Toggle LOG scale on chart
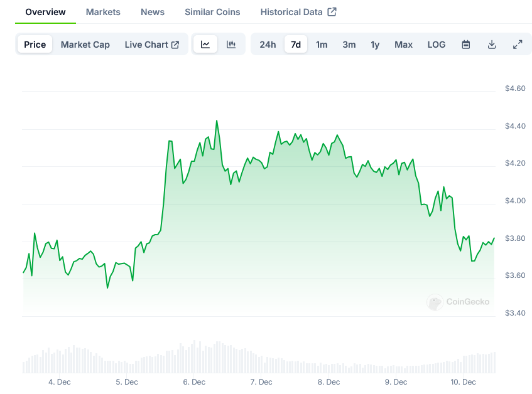 (x=437, y=45)
